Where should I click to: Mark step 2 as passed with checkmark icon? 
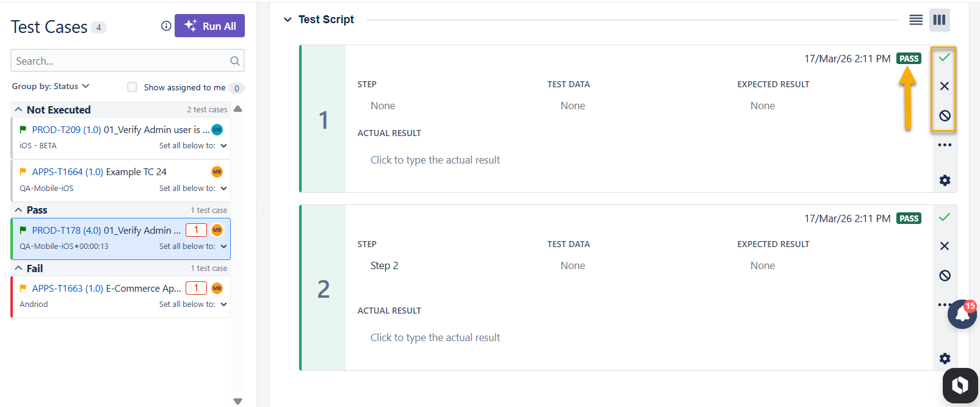(945, 217)
